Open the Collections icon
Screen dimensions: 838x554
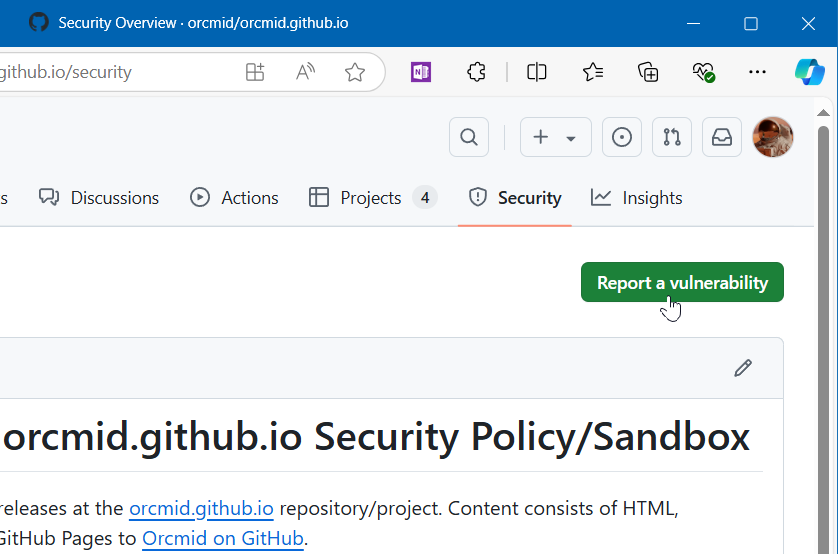pos(648,72)
